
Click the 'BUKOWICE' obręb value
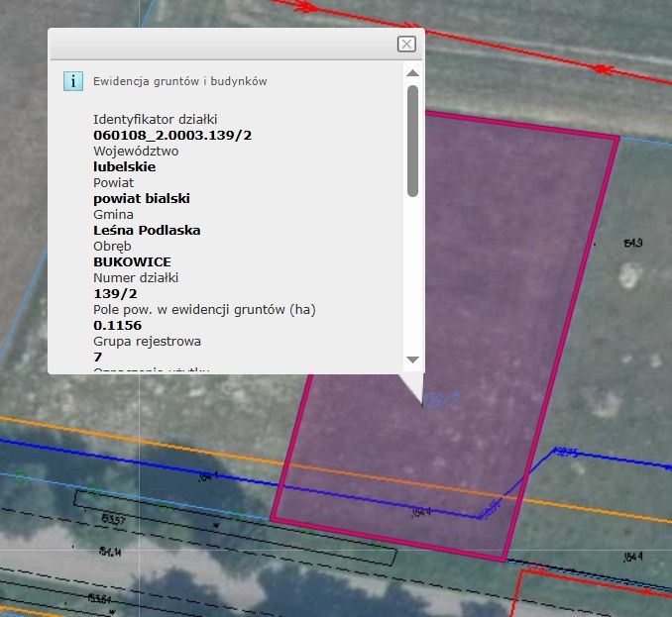click(x=132, y=261)
